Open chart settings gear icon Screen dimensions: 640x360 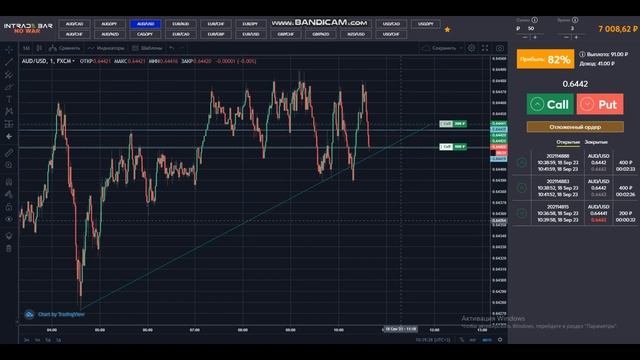click(471, 48)
